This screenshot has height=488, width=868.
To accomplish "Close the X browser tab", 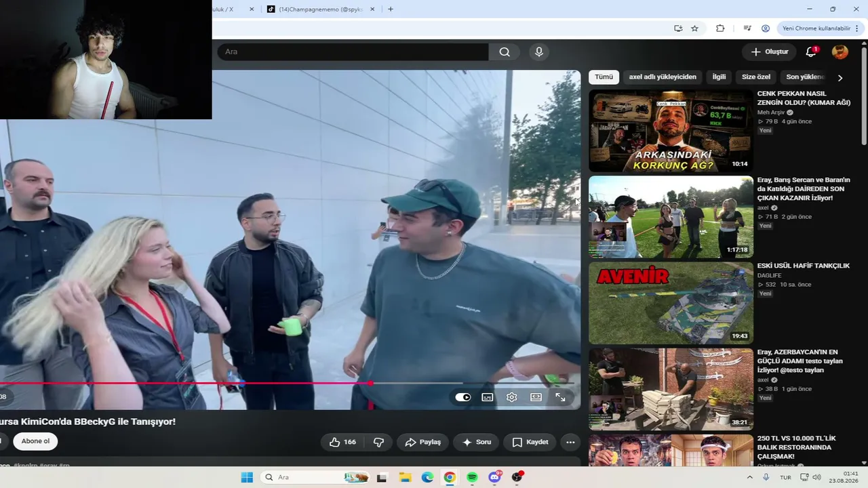I will click(252, 9).
